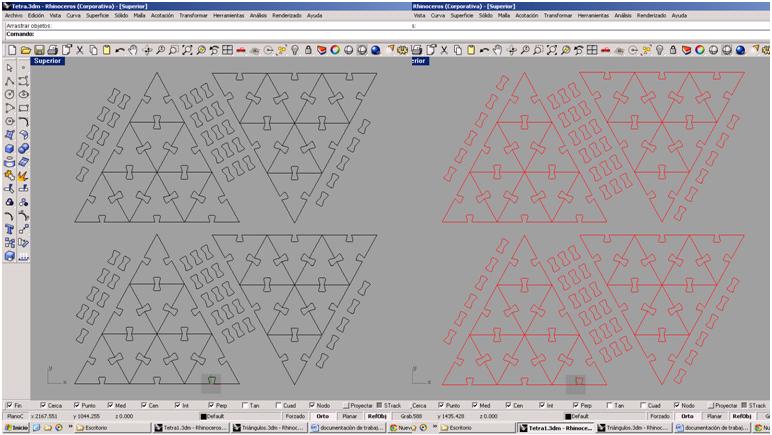772x435 pixels.
Task: Open Transformar menu in Tetra.3dm window
Action: pyautogui.click(x=193, y=16)
